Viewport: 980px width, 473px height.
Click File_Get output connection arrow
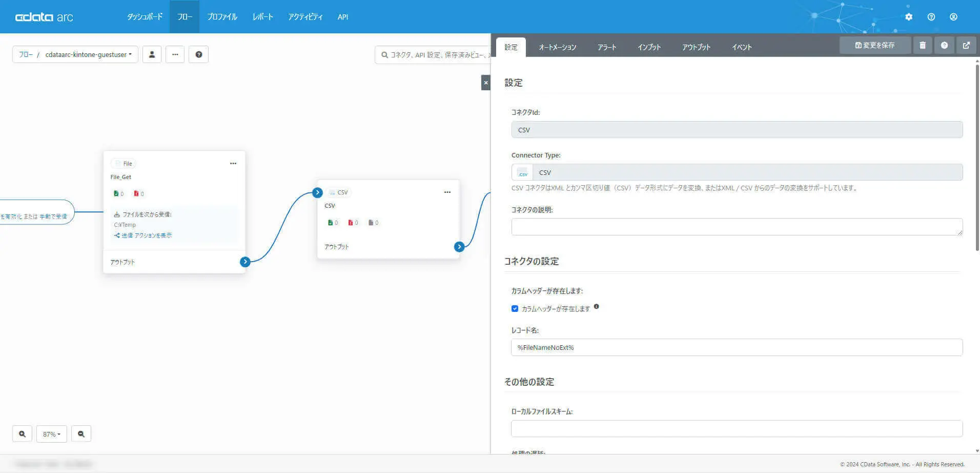click(x=245, y=262)
